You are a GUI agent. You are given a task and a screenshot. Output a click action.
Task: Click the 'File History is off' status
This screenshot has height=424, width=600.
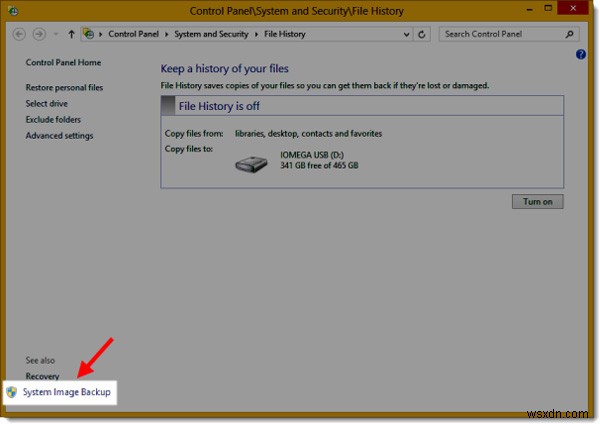[219, 106]
